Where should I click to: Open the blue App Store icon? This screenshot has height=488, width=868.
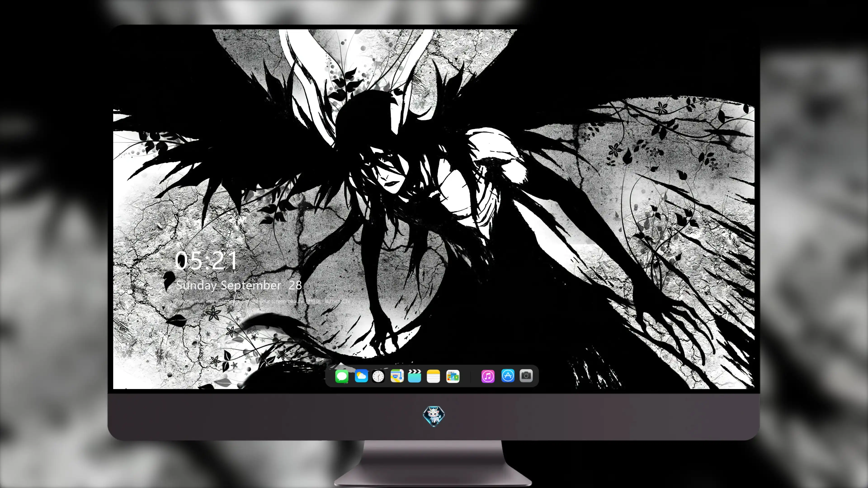pos(508,375)
